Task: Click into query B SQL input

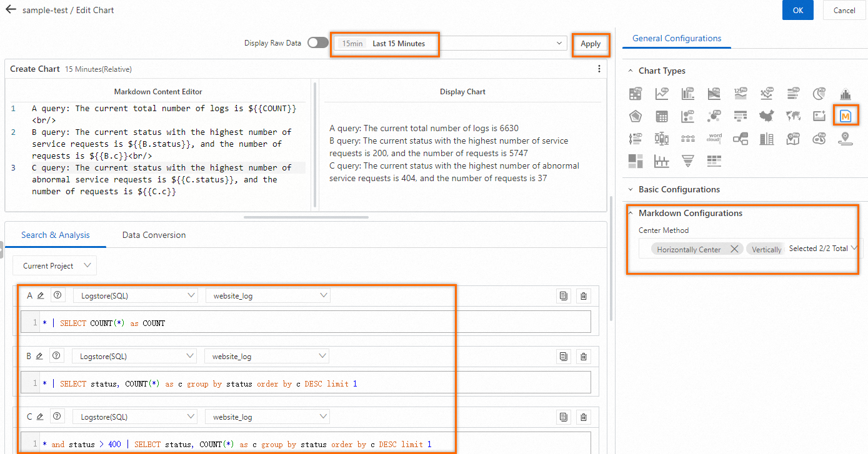Action: click(306, 383)
